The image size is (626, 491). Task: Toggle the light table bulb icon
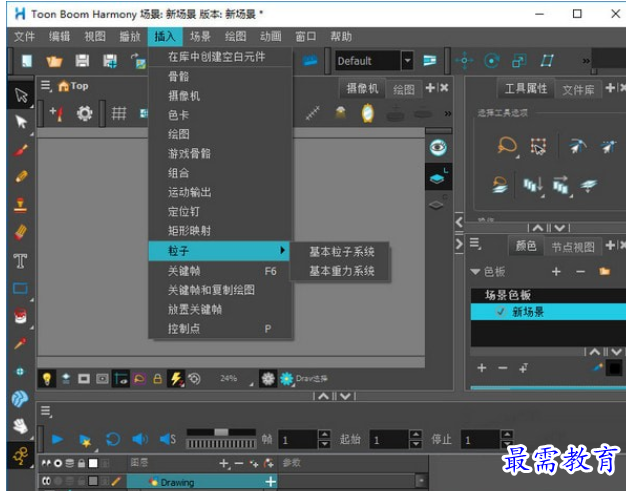click(47, 378)
